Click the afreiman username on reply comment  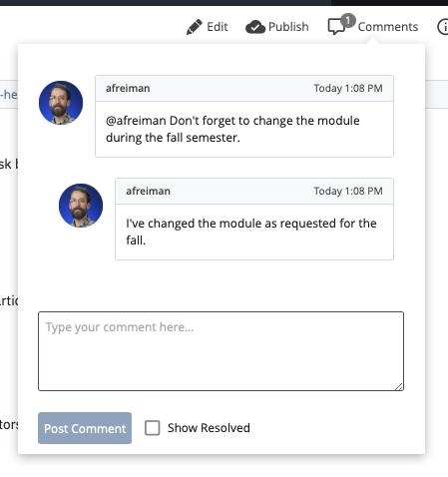coord(148,191)
